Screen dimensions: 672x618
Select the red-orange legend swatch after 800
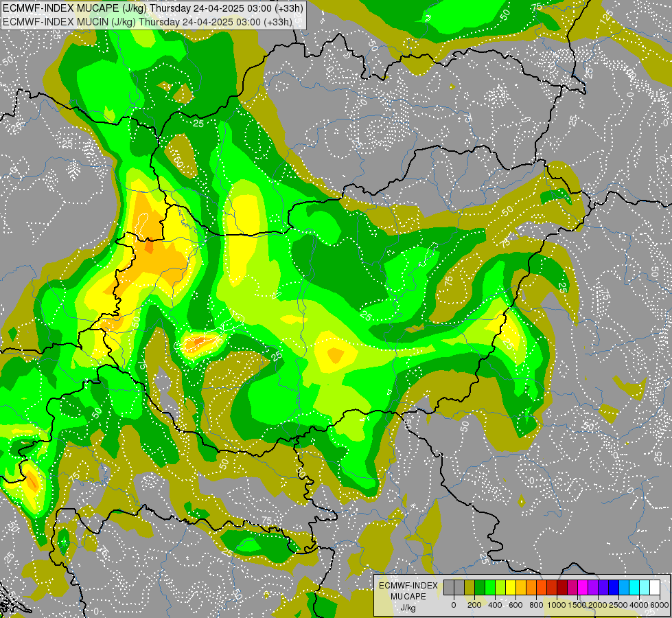pyautogui.click(x=542, y=588)
